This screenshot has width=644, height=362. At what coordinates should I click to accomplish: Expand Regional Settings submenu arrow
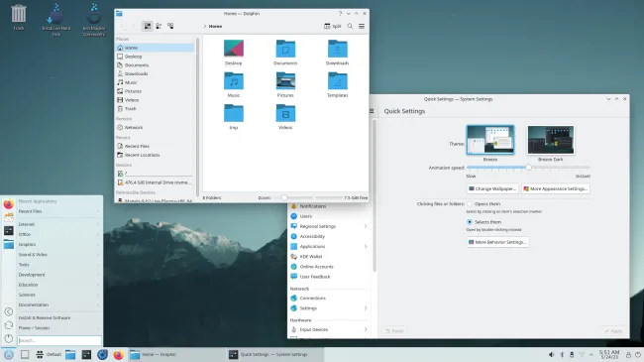tap(366, 226)
